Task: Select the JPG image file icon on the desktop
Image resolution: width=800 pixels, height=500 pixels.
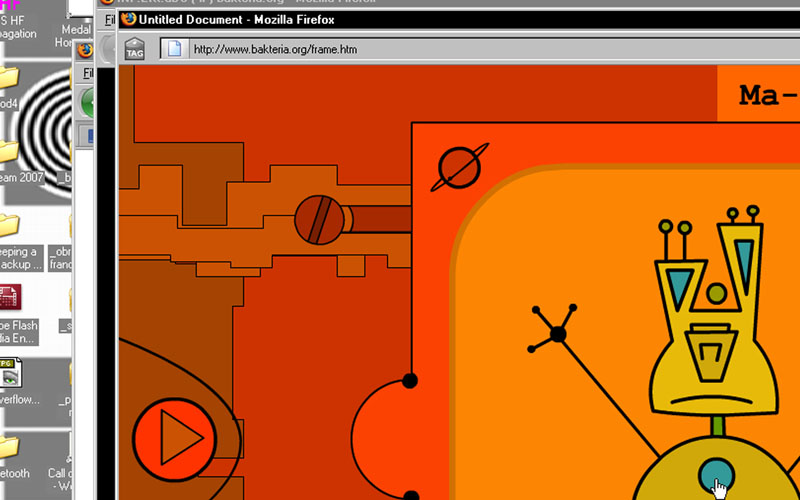Action: (x=10, y=373)
